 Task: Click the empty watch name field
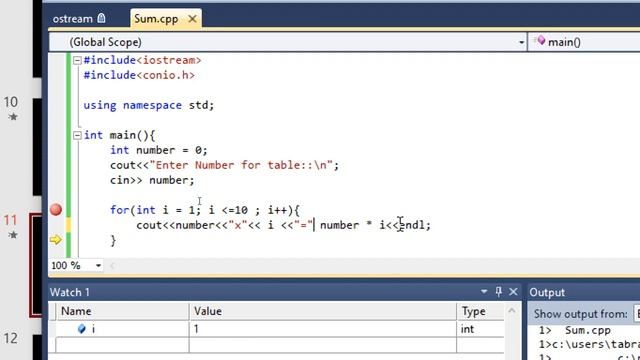pos(122,345)
